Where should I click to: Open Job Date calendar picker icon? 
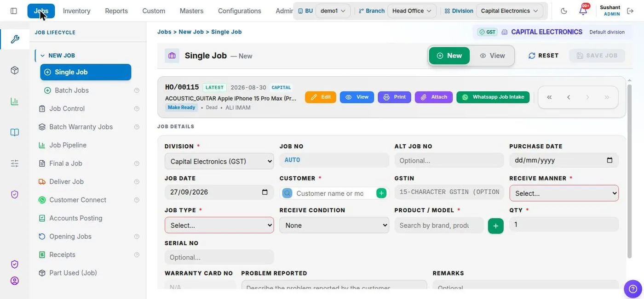pyautogui.click(x=264, y=192)
